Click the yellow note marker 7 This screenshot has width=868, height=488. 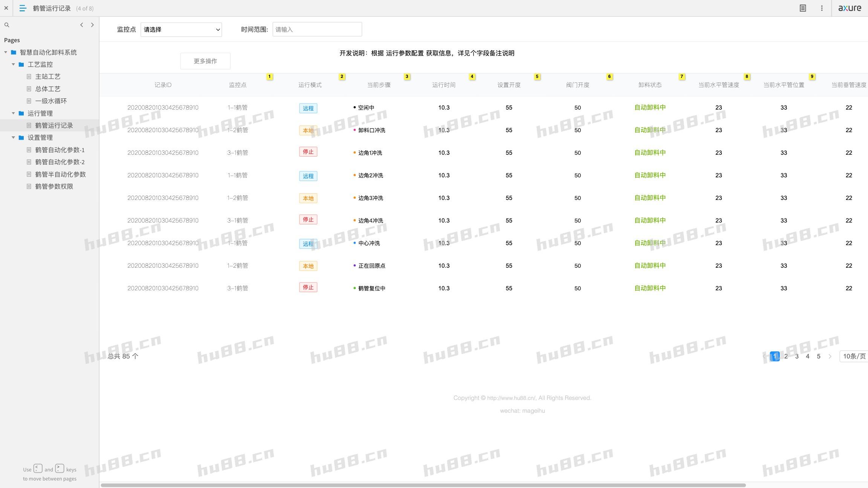point(682,76)
